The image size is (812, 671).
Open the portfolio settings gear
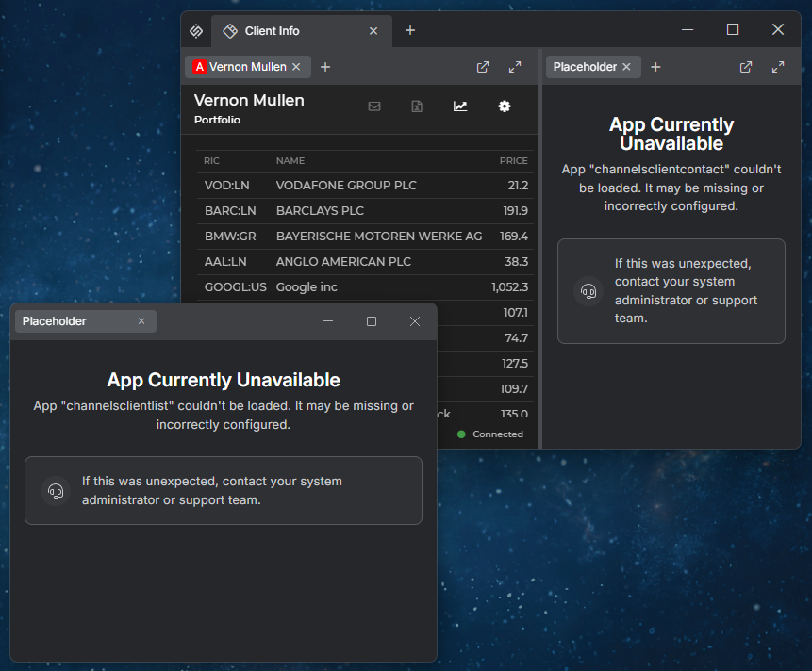coord(505,106)
